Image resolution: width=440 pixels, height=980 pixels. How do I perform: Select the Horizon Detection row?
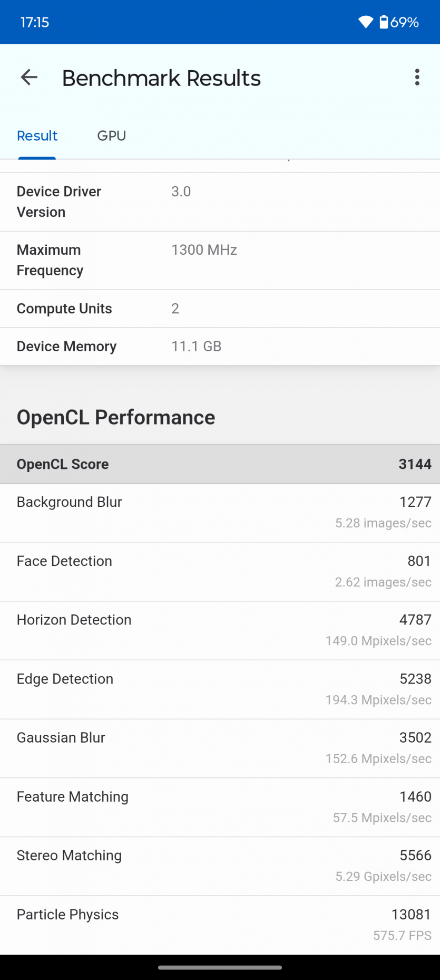tap(220, 630)
